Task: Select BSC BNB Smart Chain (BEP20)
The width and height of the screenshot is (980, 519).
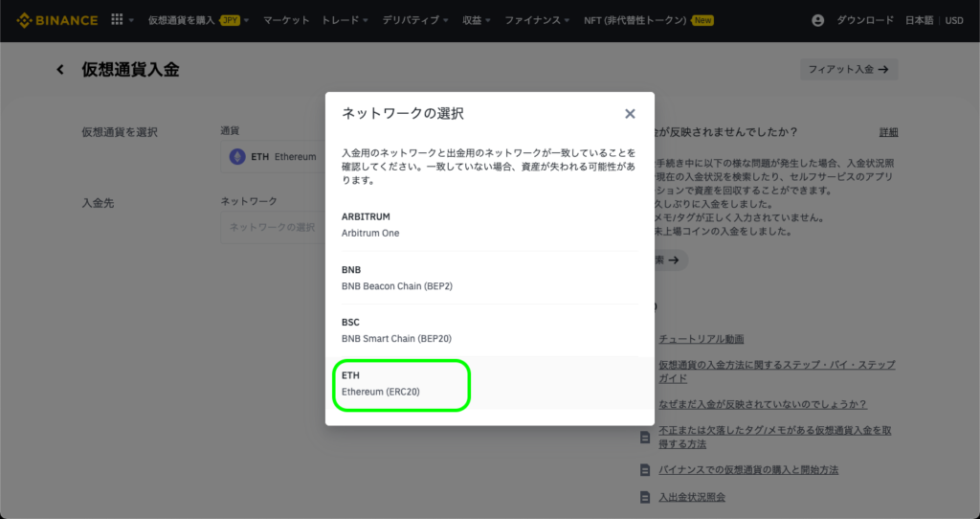Action: (490, 330)
